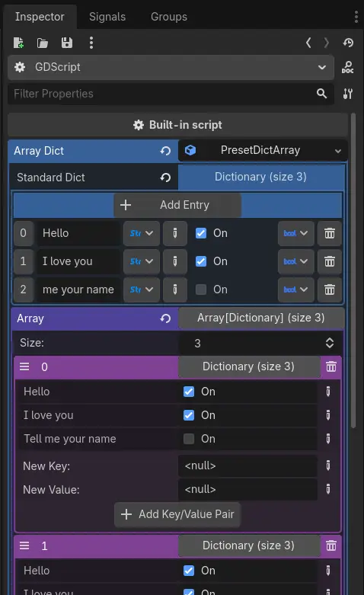Image resolution: width=364 pixels, height=595 pixels.
Task: Remove array element 1 with trash icon
Action: click(331, 545)
